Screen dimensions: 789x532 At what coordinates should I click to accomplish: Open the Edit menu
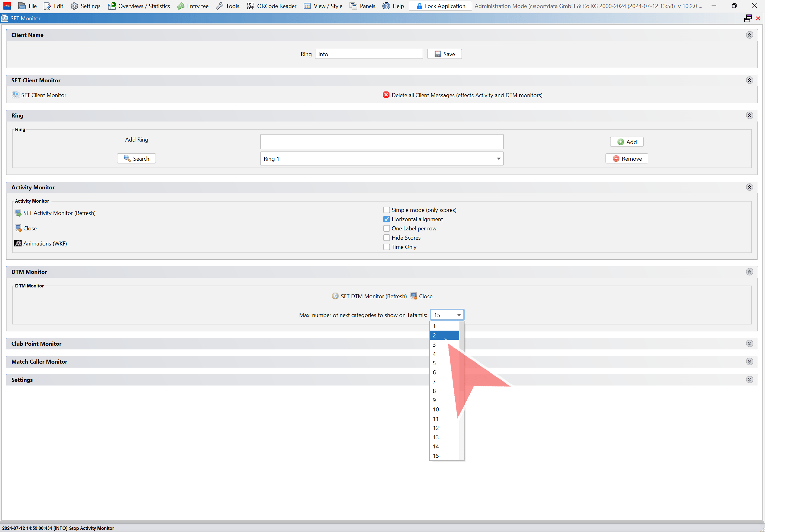click(53, 6)
